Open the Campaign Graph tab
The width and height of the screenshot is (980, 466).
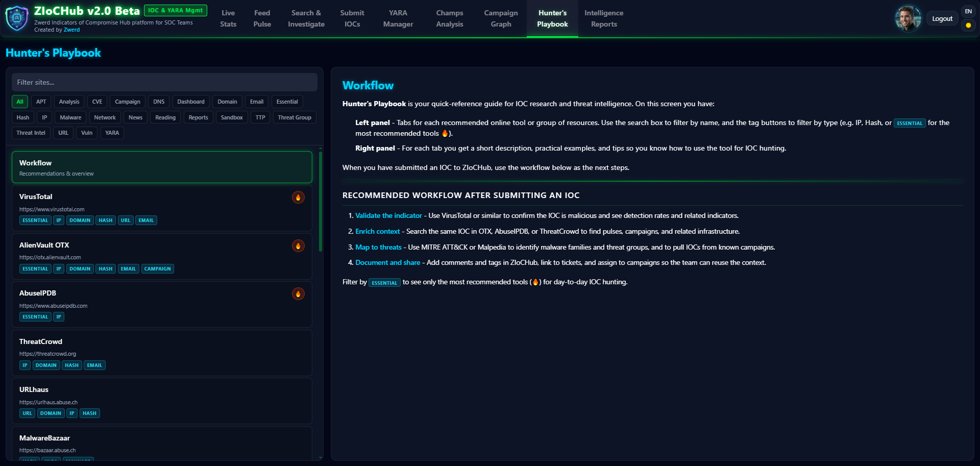click(x=501, y=18)
